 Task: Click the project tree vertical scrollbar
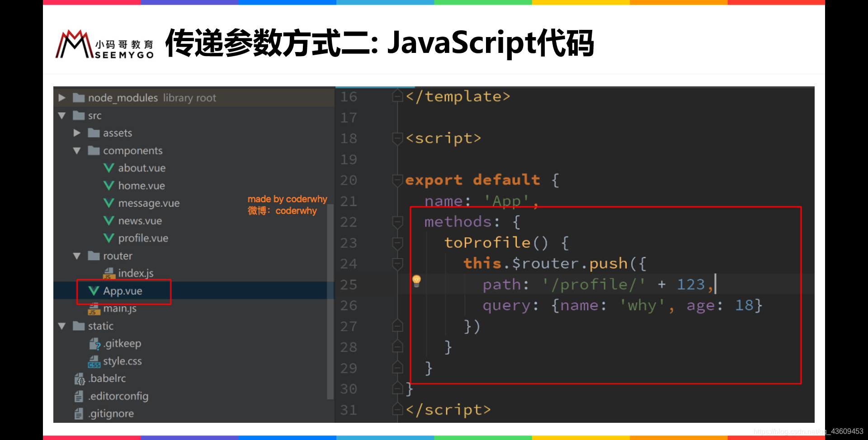tap(330, 302)
